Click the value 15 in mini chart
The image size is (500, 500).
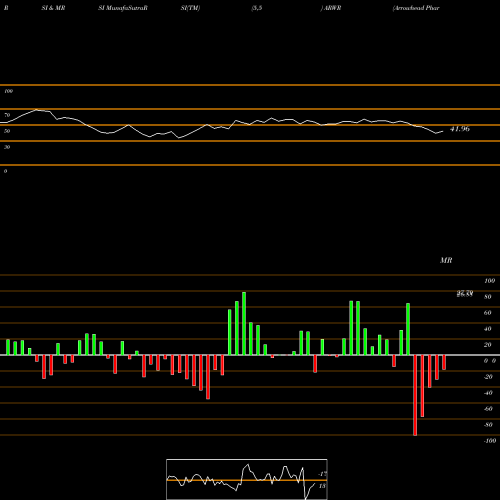(322, 486)
